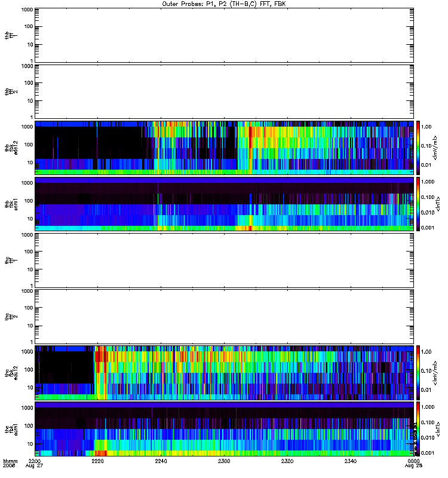This screenshot has height=478, width=448.
Task: Click the '1000' tick label on thb fff 1
Action: coord(27,10)
